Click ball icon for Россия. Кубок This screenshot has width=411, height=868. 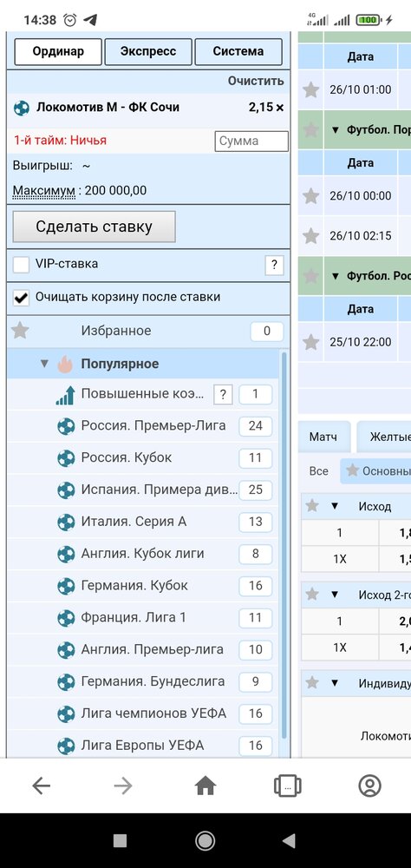pyautogui.click(x=66, y=458)
